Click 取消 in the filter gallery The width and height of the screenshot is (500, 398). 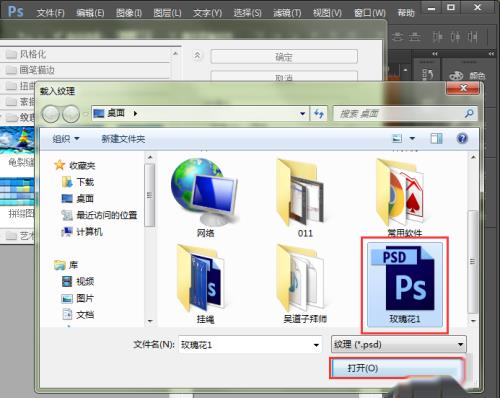click(x=284, y=76)
